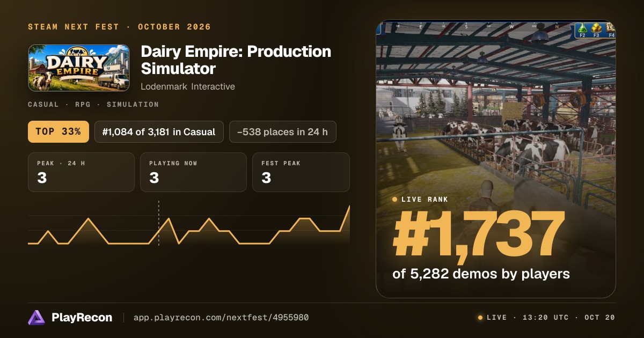This screenshot has height=338, width=644.
Task: Select the TOP 33% badge
Action: 58,131
